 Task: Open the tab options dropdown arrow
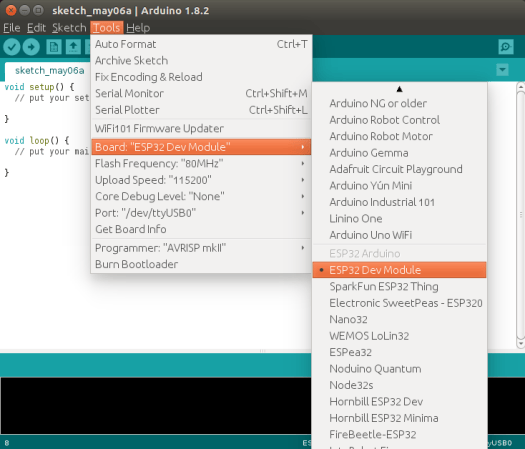[x=502, y=70]
